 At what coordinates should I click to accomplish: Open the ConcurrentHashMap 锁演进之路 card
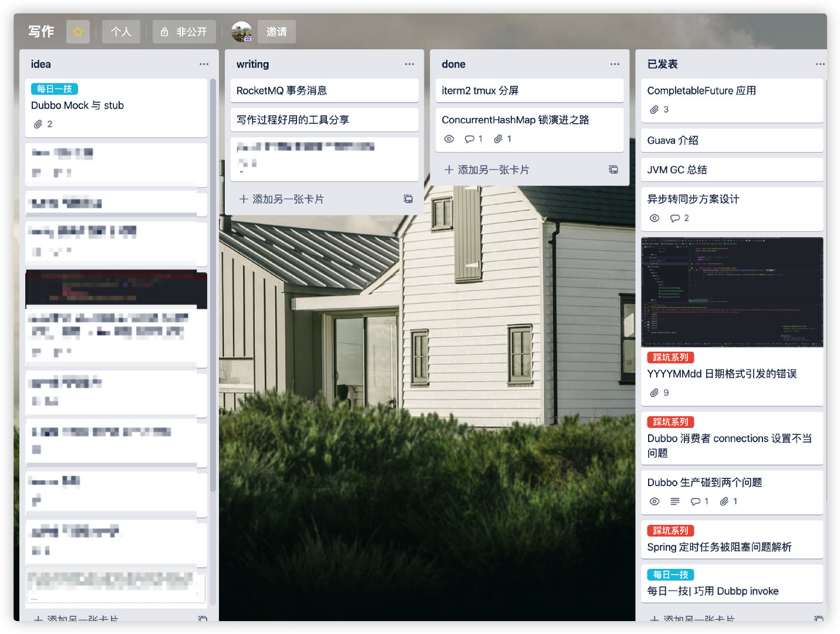[530, 130]
